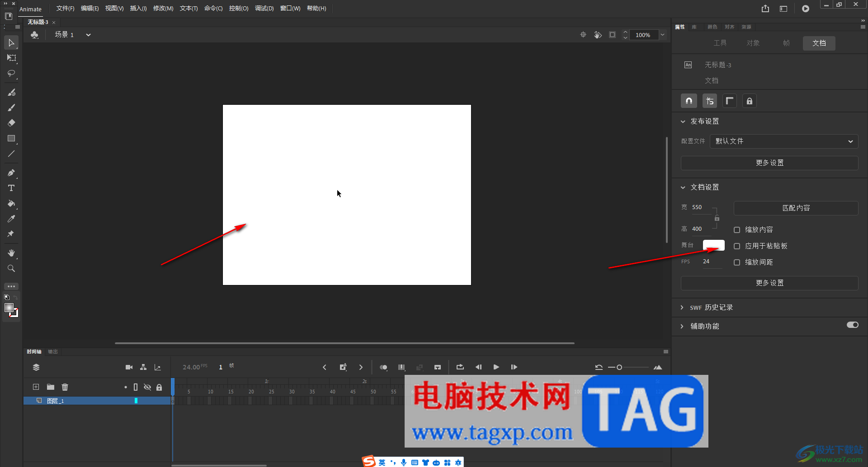Switch to the 工具 properties tab

click(720, 43)
